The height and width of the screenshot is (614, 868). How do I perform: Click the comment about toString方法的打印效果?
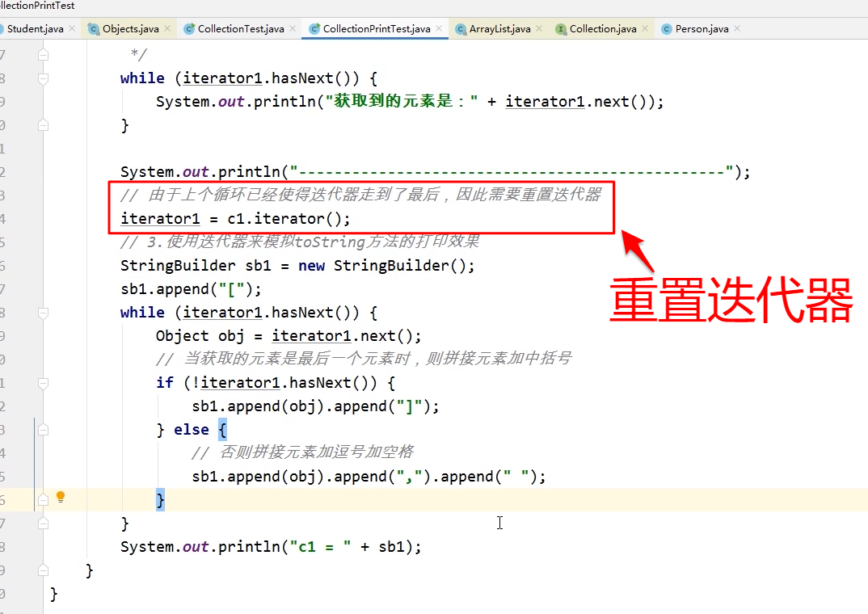pos(300,242)
